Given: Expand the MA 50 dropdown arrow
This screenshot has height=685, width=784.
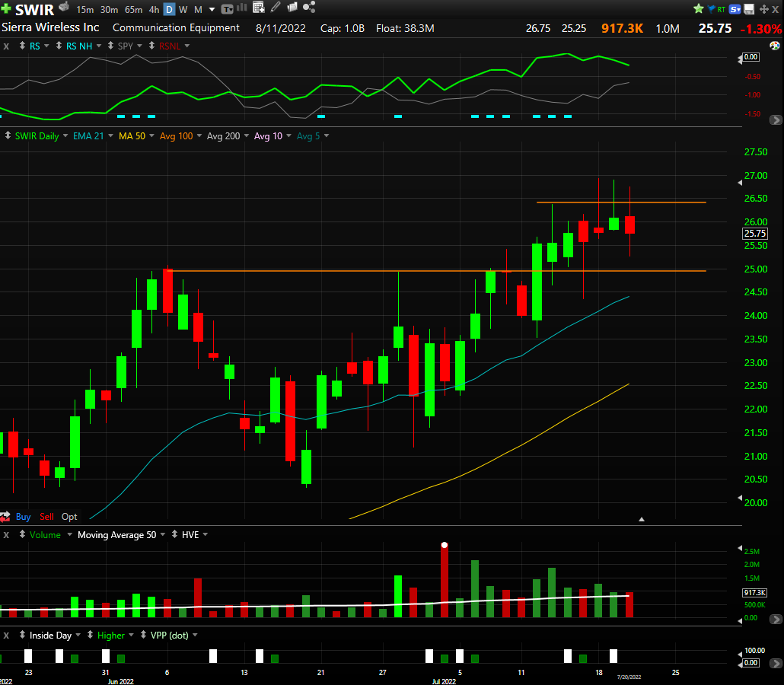Looking at the screenshot, I should (x=151, y=135).
